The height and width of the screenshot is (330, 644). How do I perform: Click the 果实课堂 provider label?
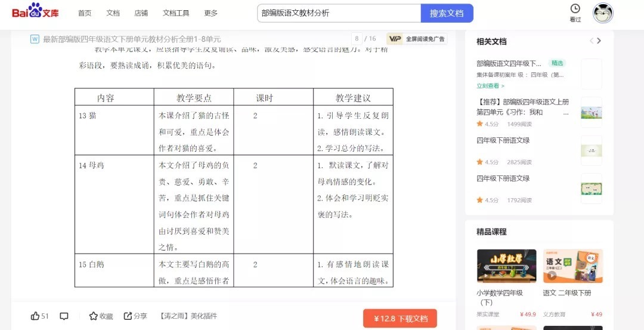[x=488, y=314]
